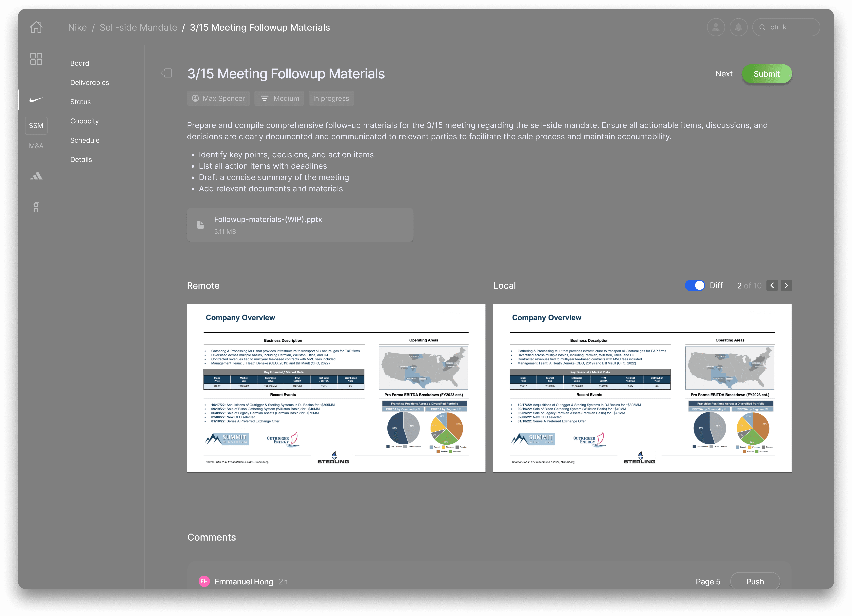Click the Remote column label
852x616 pixels.
(203, 286)
